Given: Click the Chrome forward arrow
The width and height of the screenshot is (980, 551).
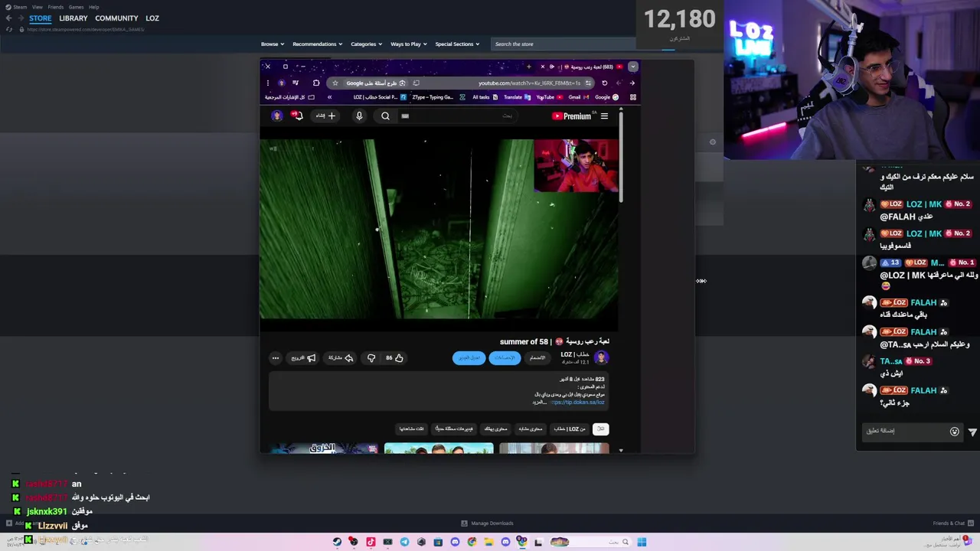Looking at the screenshot, I should coord(632,83).
